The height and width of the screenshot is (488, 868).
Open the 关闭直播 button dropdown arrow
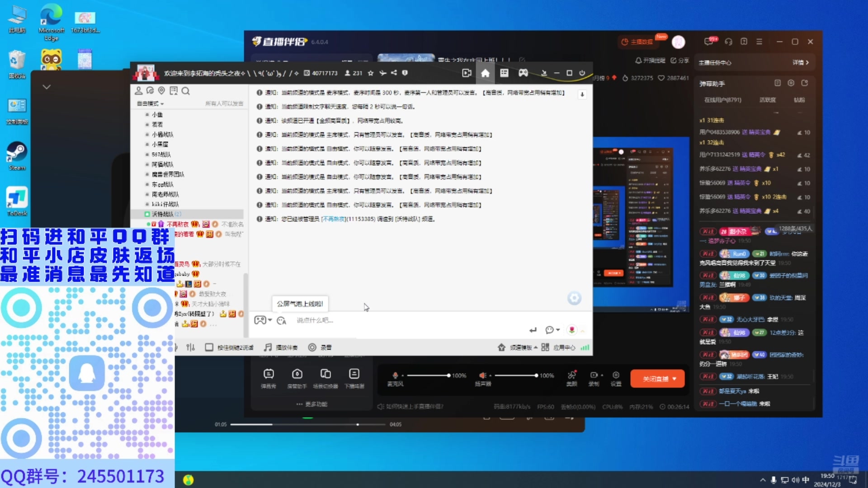click(675, 379)
